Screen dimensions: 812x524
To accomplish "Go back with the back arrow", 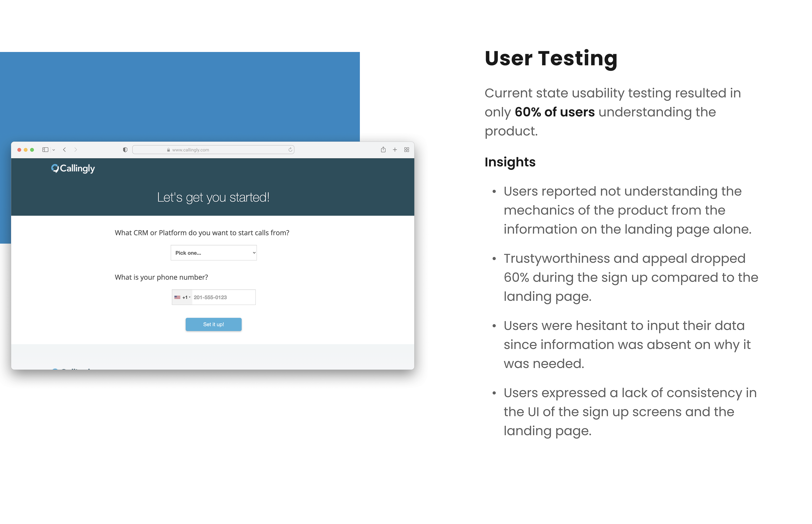I will pyautogui.click(x=64, y=150).
